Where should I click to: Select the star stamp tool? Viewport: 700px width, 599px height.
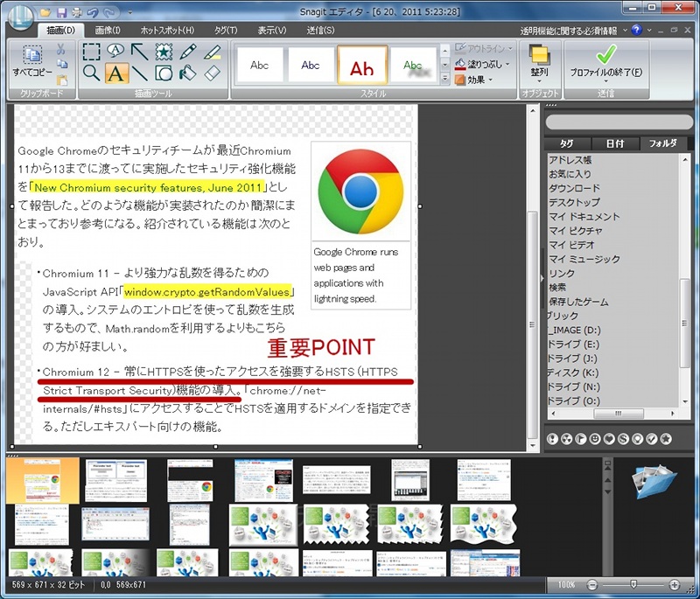pyautogui.click(x=164, y=52)
